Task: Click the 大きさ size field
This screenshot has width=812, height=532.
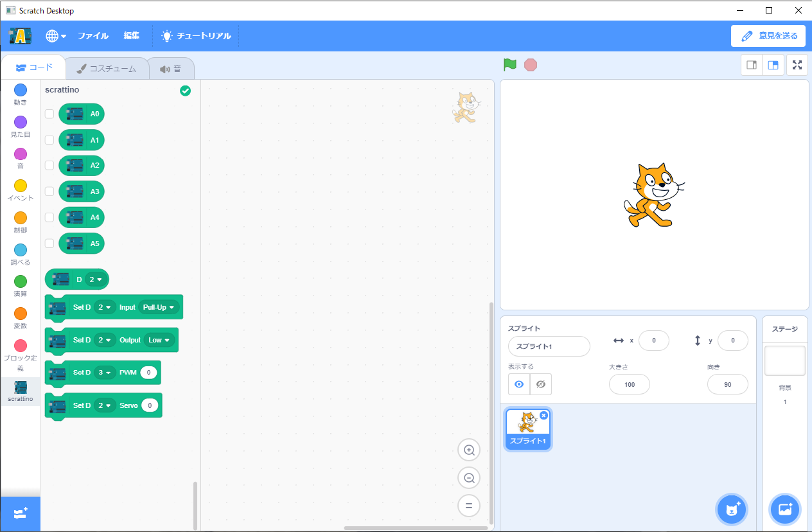Action: click(x=630, y=384)
